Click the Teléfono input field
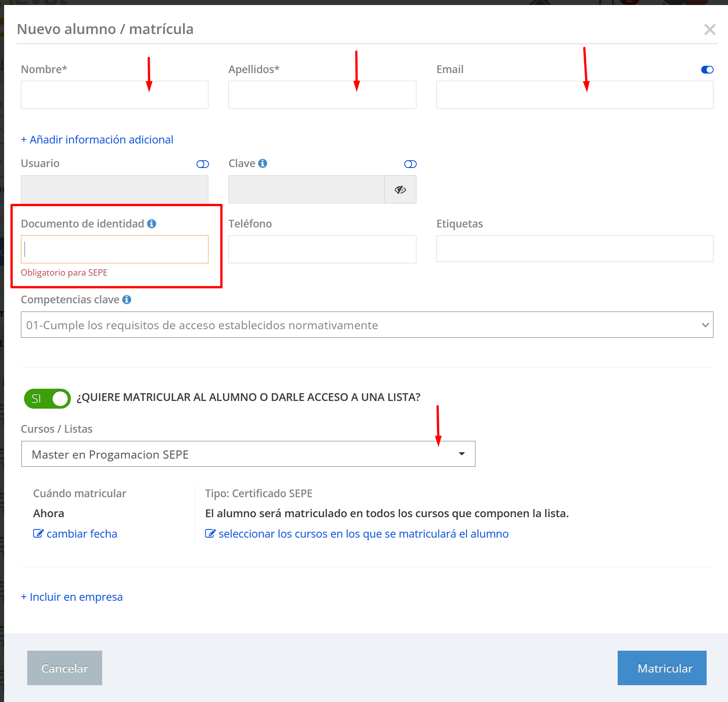Image resolution: width=728 pixels, height=702 pixels. (x=322, y=249)
